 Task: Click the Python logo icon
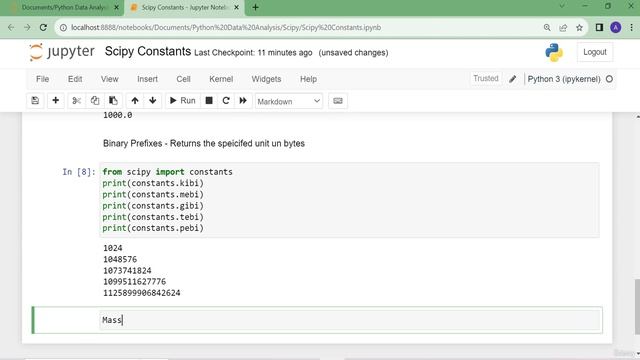[x=554, y=52]
